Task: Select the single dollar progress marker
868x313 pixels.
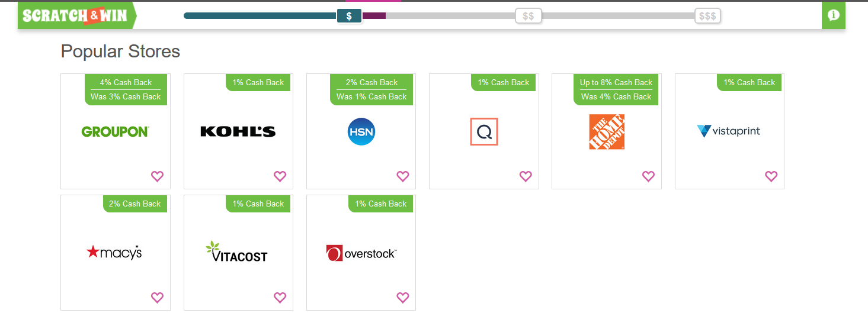Action: point(349,16)
